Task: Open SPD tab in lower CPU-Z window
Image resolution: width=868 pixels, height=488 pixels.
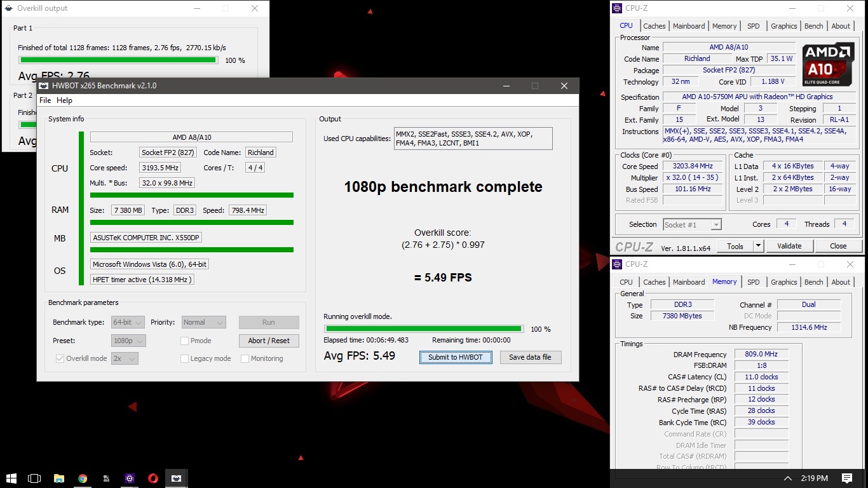Action: tap(753, 282)
